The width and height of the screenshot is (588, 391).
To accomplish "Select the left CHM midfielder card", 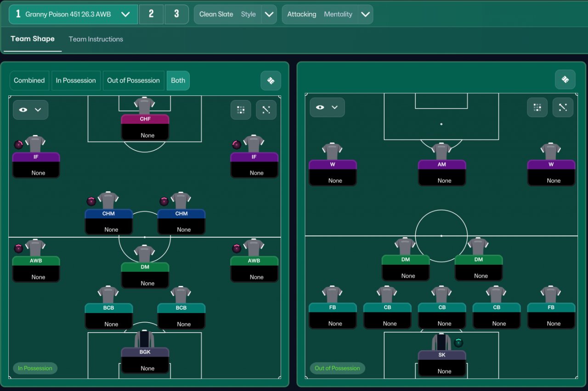I will (109, 221).
